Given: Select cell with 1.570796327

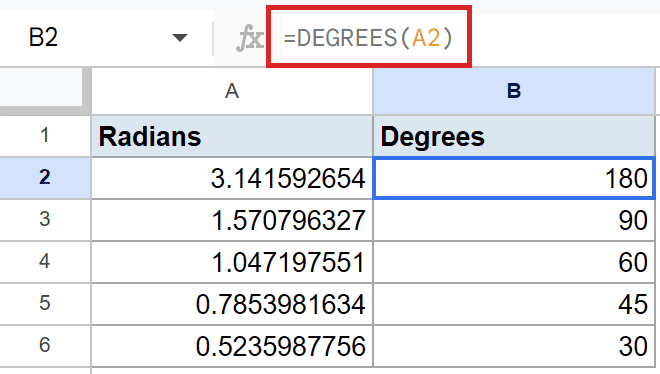Looking at the screenshot, I should tap(232, 220).
